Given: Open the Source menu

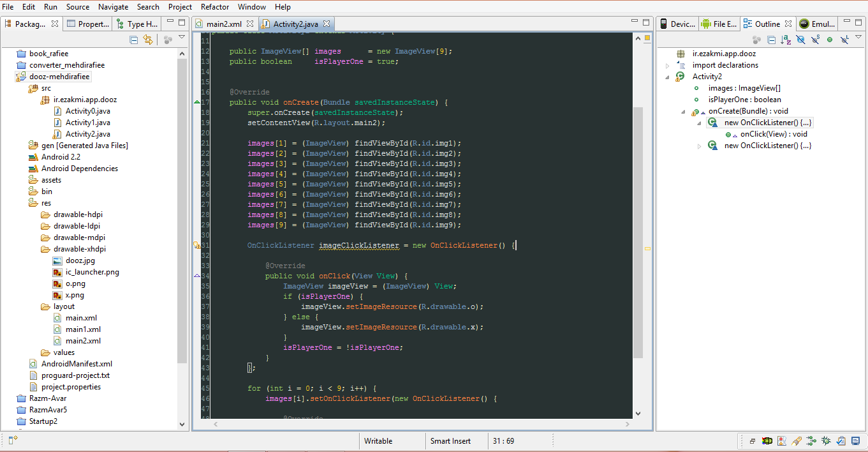Looking at the screenshot, I should (x=78, y=7).
